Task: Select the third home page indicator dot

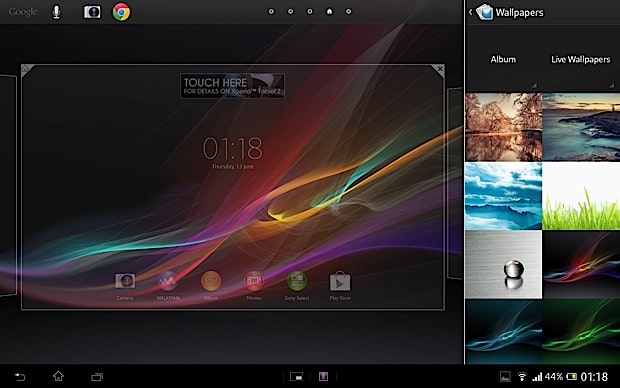Action: [x=310, y=11]
